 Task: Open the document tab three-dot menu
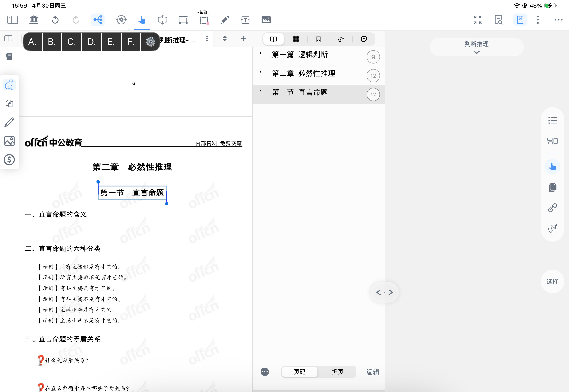click(207, 39)
